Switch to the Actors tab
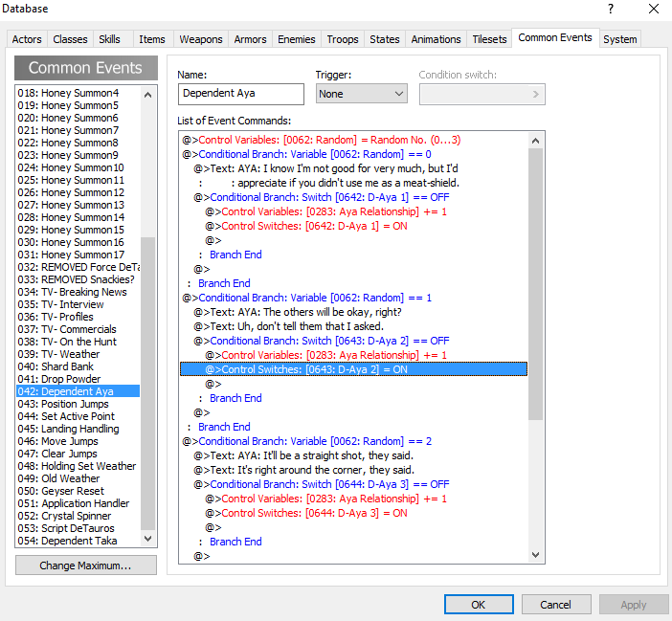 [27, 39]
